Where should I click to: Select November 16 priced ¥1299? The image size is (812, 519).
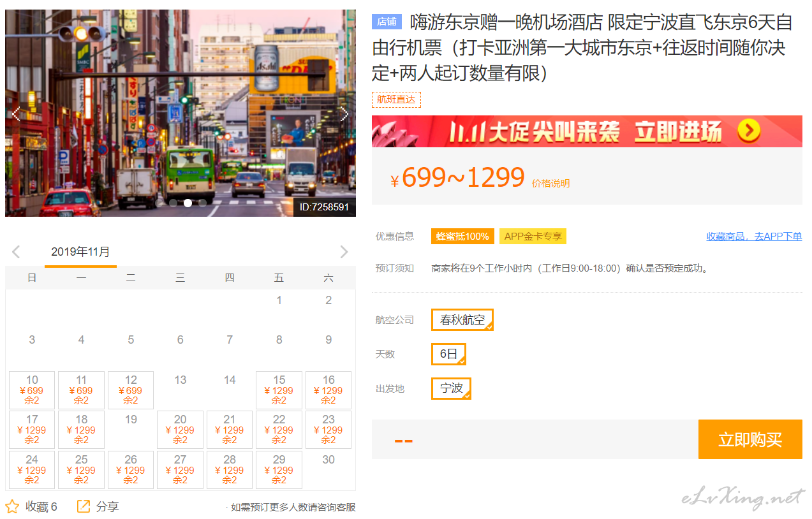pos(328,390)
